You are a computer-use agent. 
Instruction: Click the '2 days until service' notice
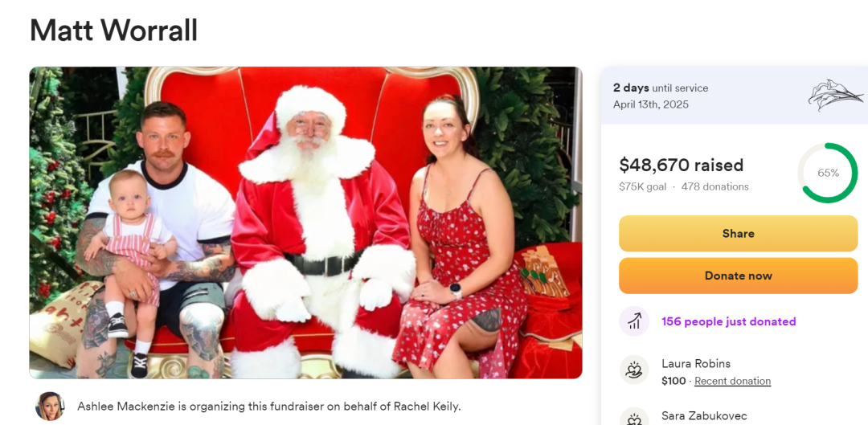(x=661, y=88)
